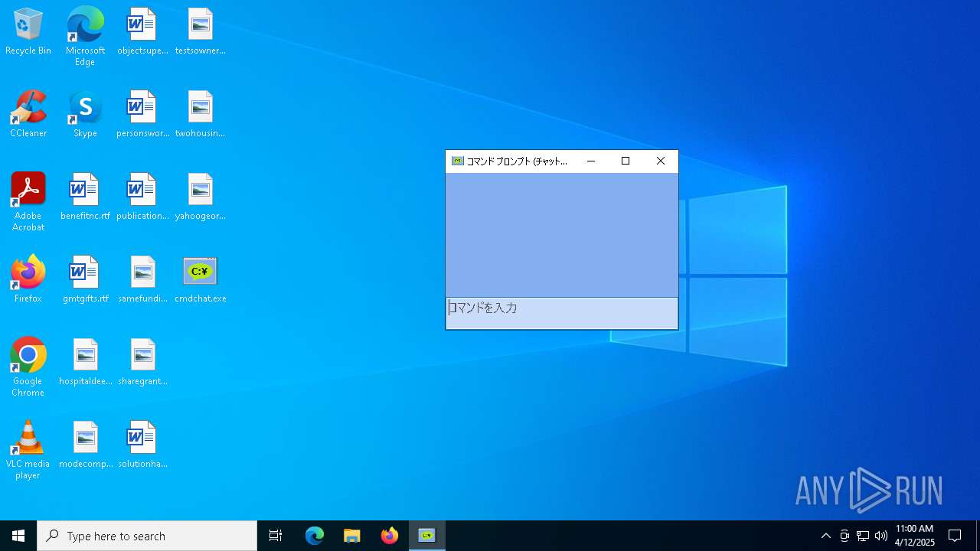Minimize the command prompt chat window
The image size is (980, 551).
point(590,161)
